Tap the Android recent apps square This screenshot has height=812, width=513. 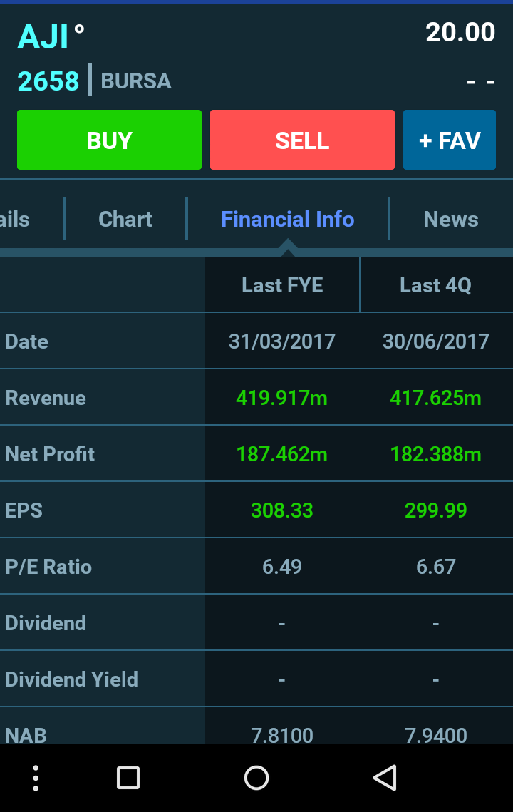128,778
